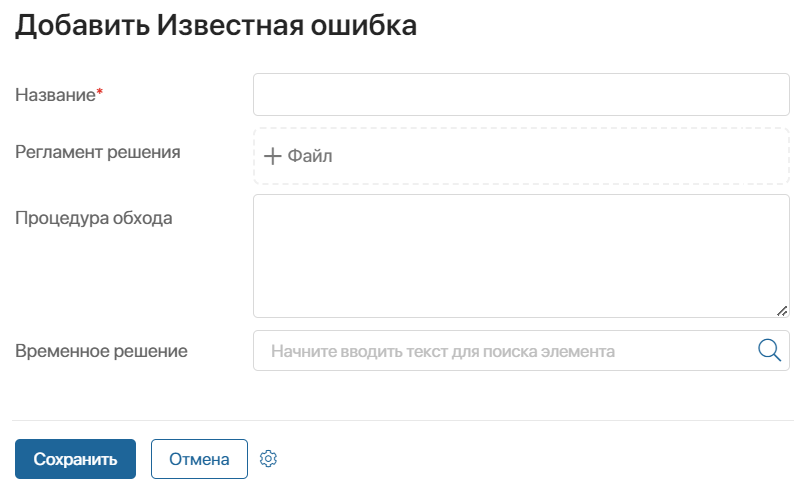This screenshot has width=794, height=487.
Task: Focus the Процедура обхода text area
Action: [521, 256]
